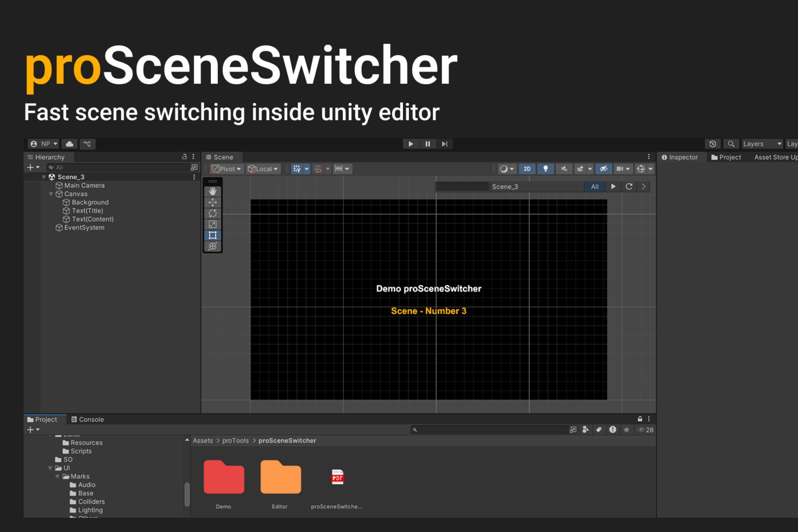Select the Scale tool
The width and height of the screenshot is (798, 532).
(212, 224)
